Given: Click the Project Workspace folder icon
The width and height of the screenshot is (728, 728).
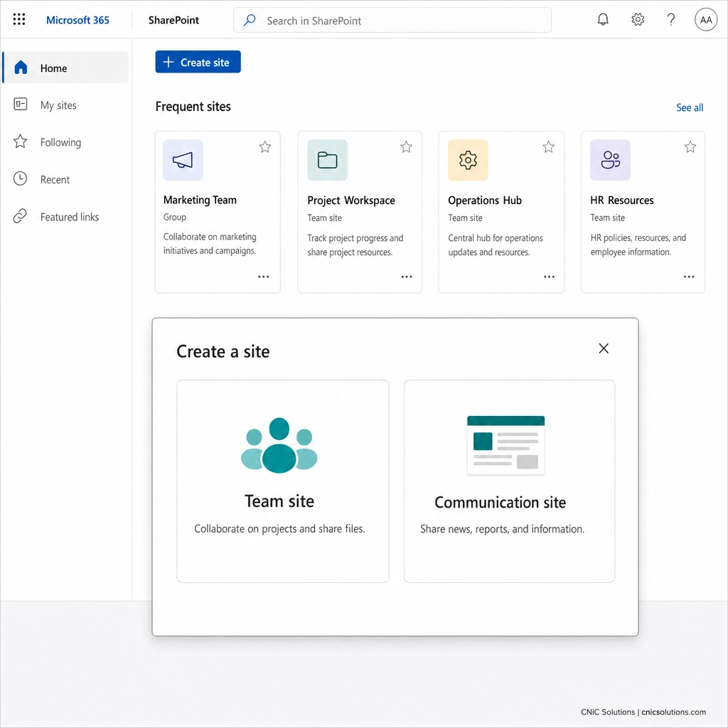Looking at the screenshot, I should point(327,160).
